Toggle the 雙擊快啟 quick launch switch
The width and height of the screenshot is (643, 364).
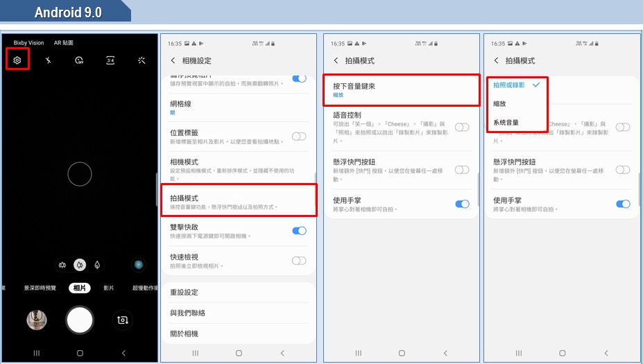[299, 231]
